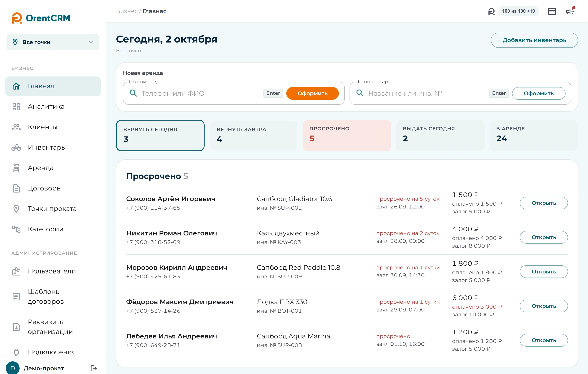Click the OrentCRM refresh icon in header
This screenshot has height=374, width=588.
coord(491,11)
